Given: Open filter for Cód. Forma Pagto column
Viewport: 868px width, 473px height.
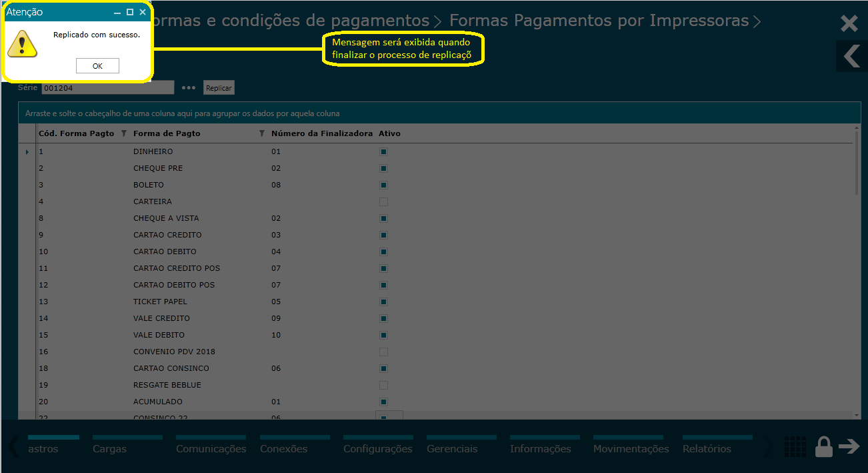Looking at the screenshot, I should point(123,133).
